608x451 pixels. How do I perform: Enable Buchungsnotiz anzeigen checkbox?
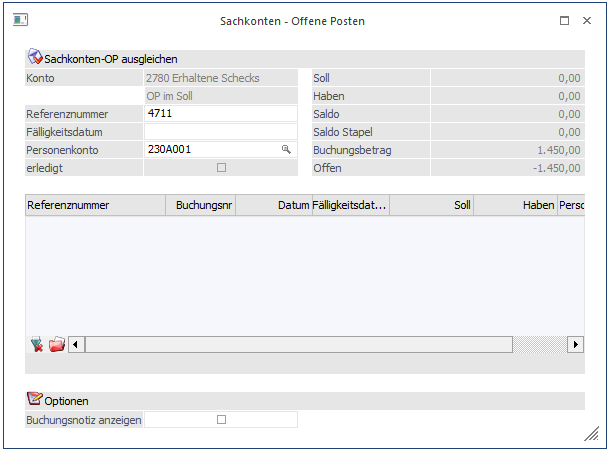click(222, 420)
